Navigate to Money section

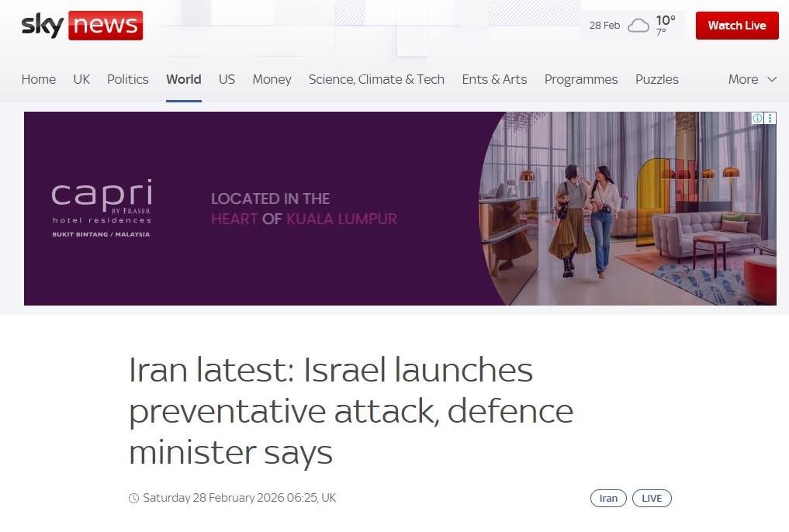point(272,79)
